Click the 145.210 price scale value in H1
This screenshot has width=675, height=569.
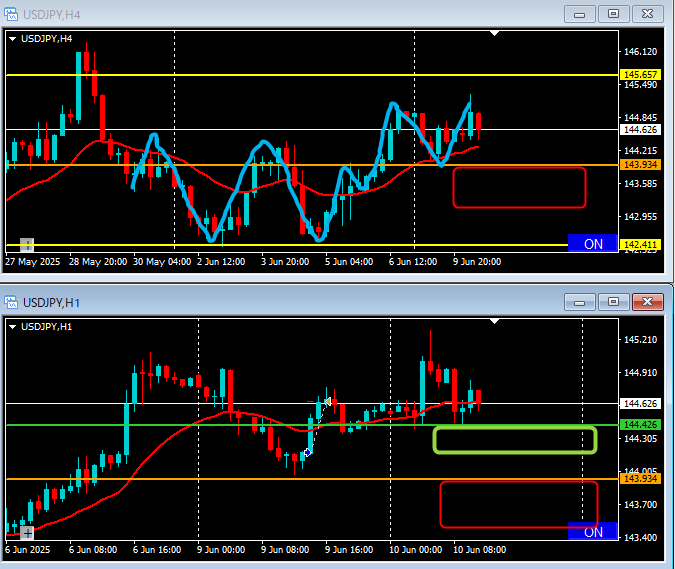641,340
